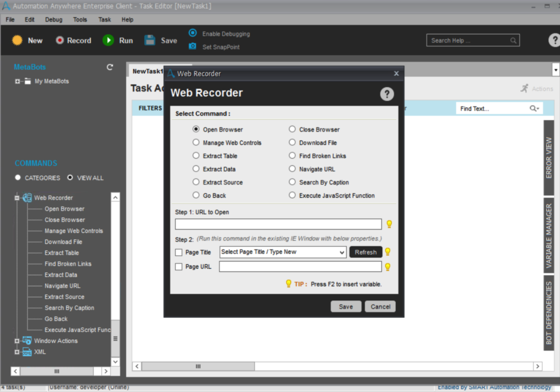
Task: Click the lightbulb beside Page URL field
Action: tap(388, 267)
